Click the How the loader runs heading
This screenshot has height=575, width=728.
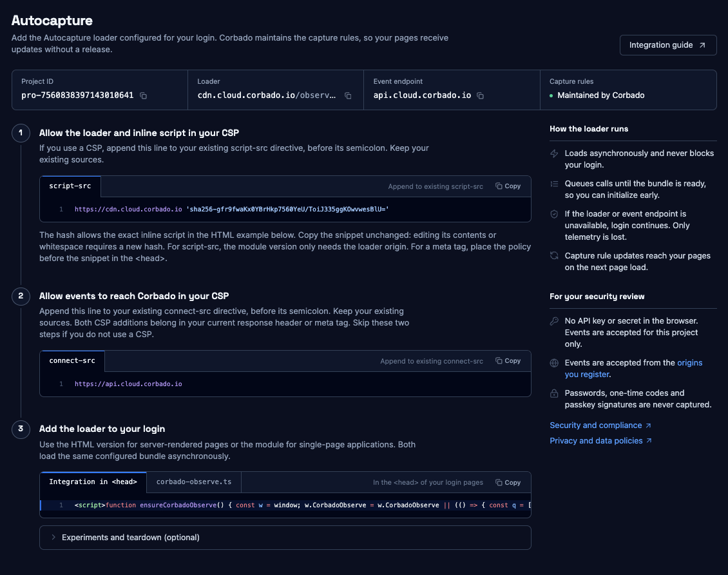pyautogui.click(x=589, y=129)
